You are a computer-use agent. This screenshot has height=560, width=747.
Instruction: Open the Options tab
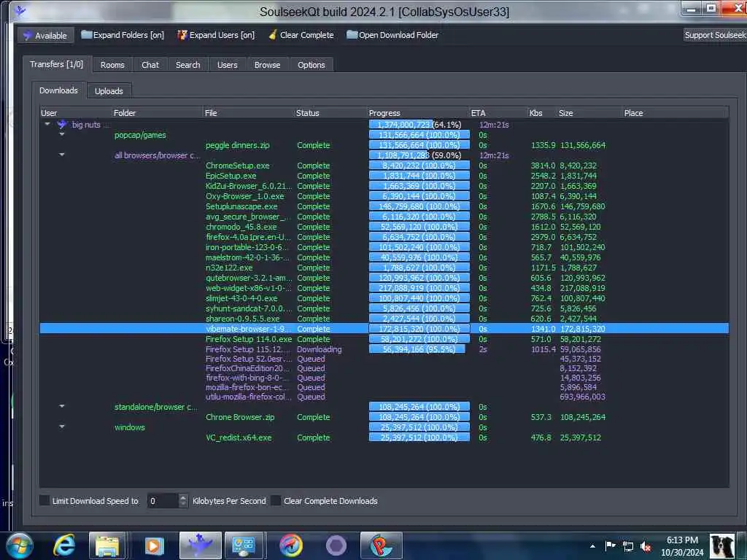pyautogui.click(x=311, y=65)
